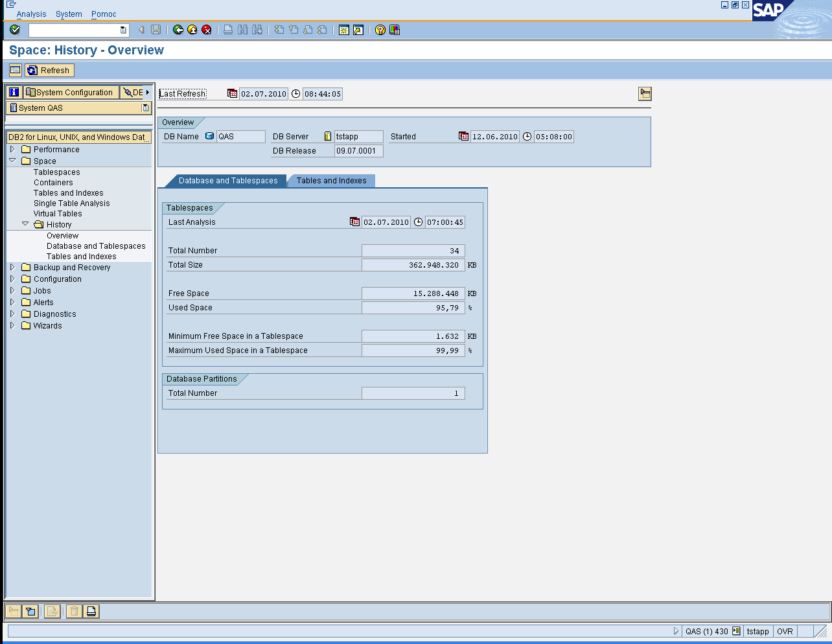Click the printer icon in bottom toolbar
The width and height of the screenshot is (832, 644).
(91, 611)
